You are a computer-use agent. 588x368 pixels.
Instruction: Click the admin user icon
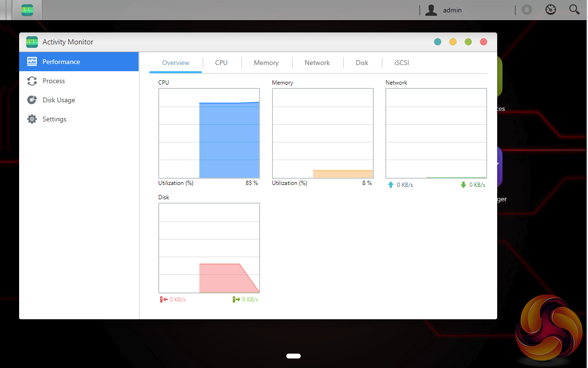(431, 10)
